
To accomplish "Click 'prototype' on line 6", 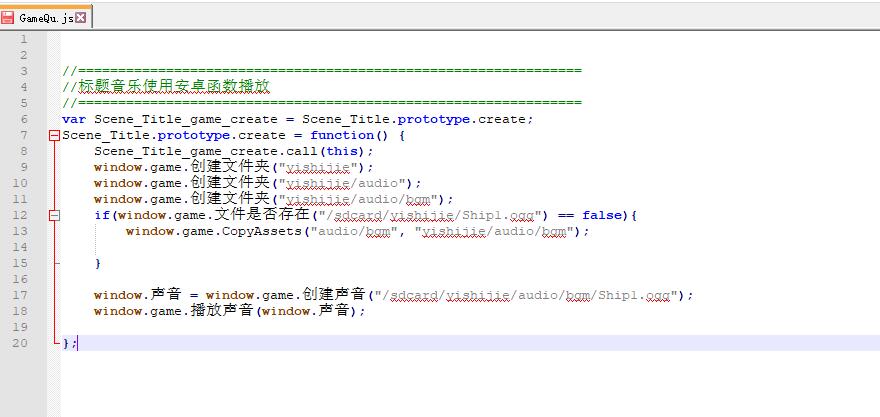I will pyautogui.click(x=434, y=120).
